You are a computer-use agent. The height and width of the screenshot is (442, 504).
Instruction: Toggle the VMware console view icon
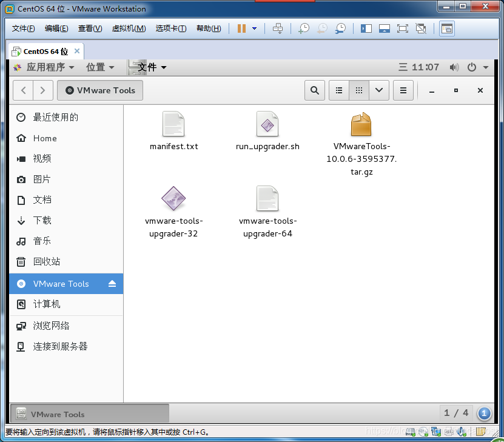pos(447,28)
